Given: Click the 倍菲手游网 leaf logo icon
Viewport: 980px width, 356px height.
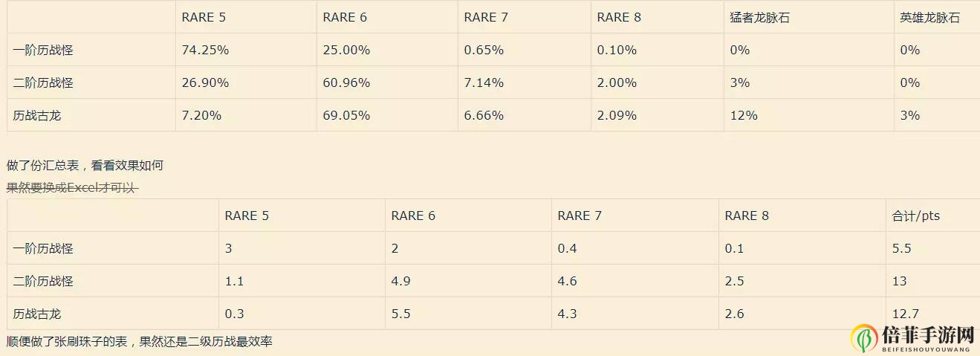Looking at the screenshot, I should 864,338.
